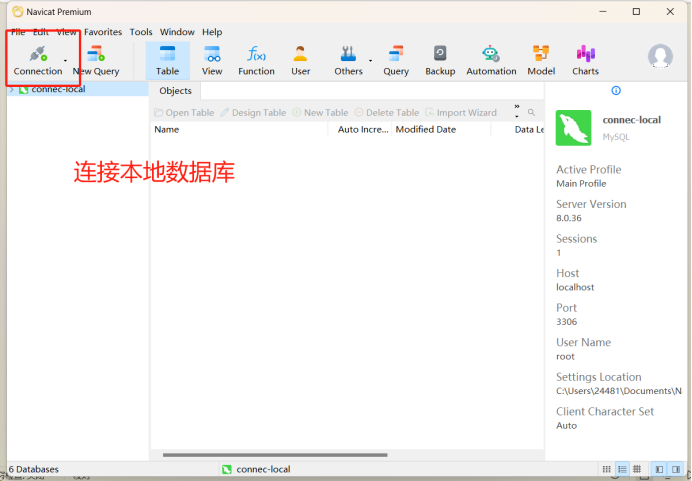Sort by the Name column header
Viewport: 692px width, 481px height.
coord(239,130)
